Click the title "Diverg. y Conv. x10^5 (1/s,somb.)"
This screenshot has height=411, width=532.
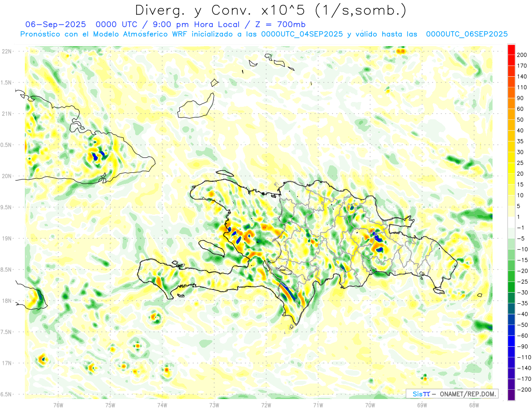[270, 10]
